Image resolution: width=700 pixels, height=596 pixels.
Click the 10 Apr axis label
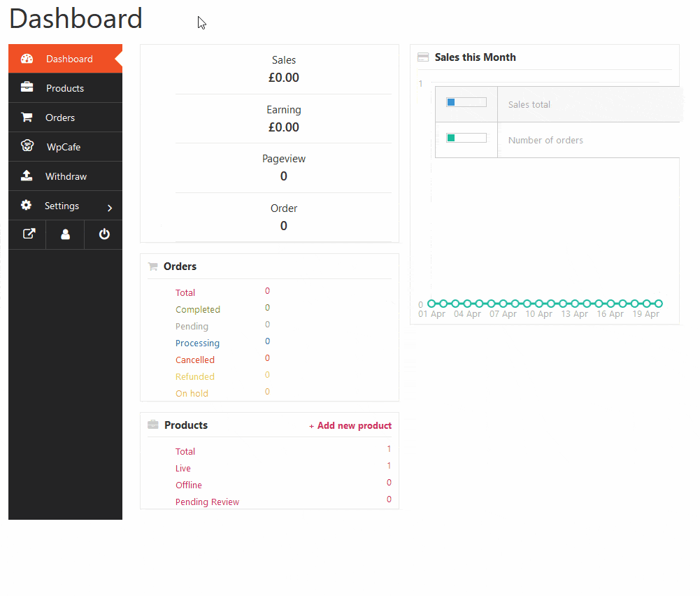coord(539,314)
